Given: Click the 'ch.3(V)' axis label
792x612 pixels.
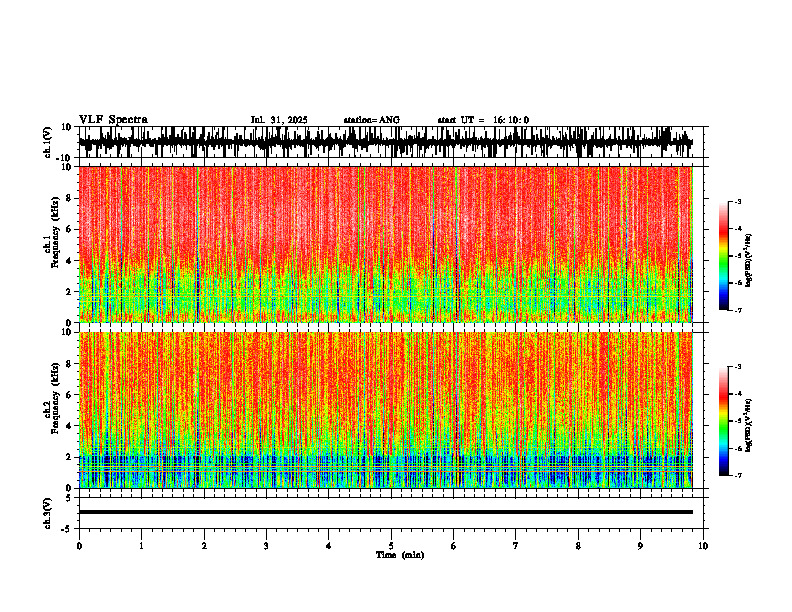Looking at the screenshot, I should (x=48, y=513).
